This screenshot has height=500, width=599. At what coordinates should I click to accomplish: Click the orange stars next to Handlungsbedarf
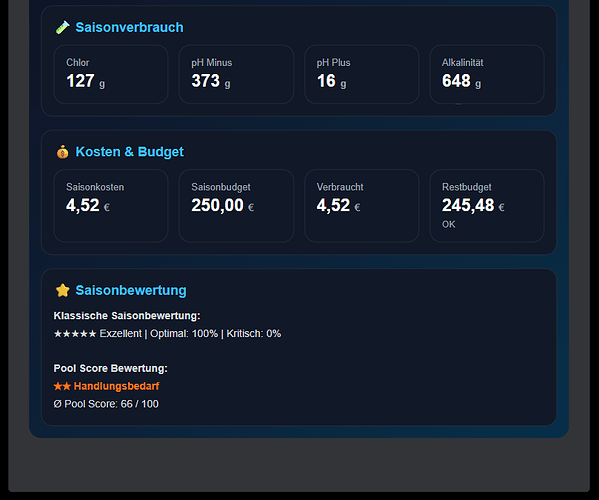[x=62, y=386]
